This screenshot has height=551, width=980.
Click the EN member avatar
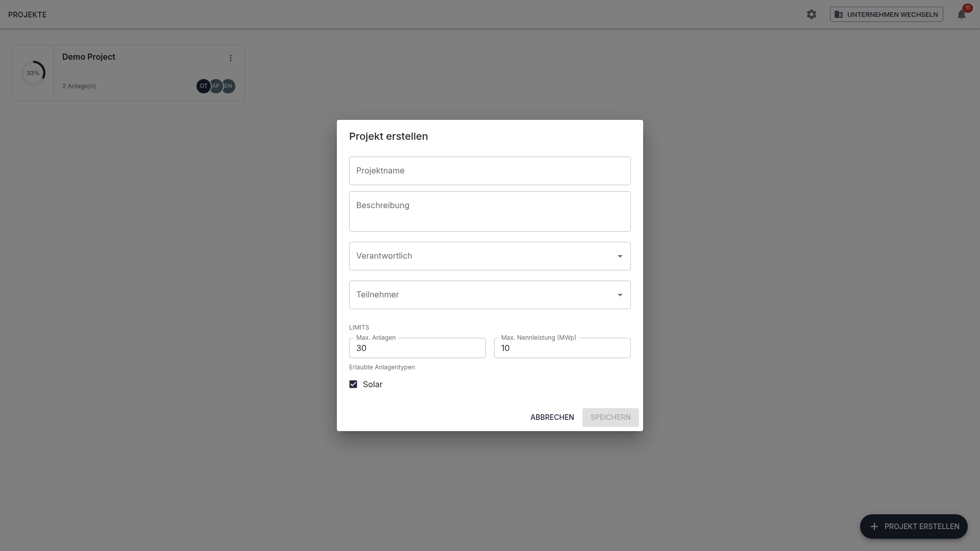tap(229, 86)
